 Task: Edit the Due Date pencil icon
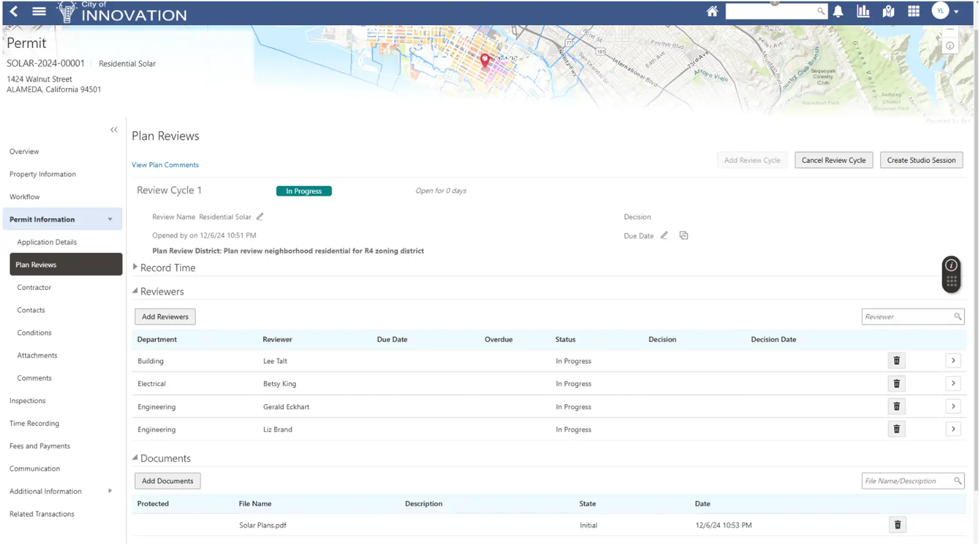pos(664,236)
